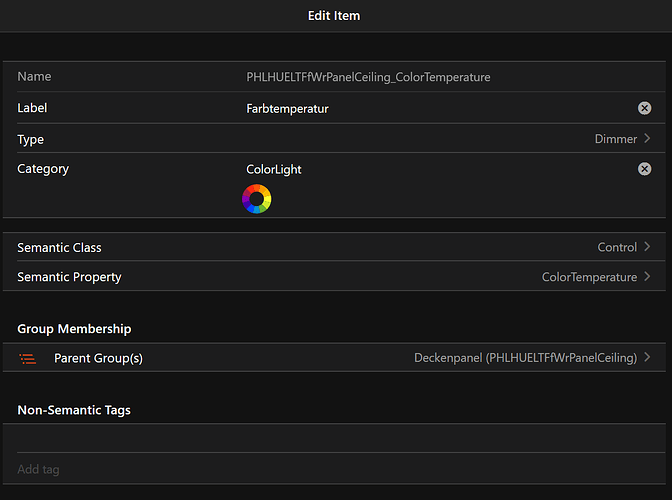Click the Type row label

click(31, 139)
